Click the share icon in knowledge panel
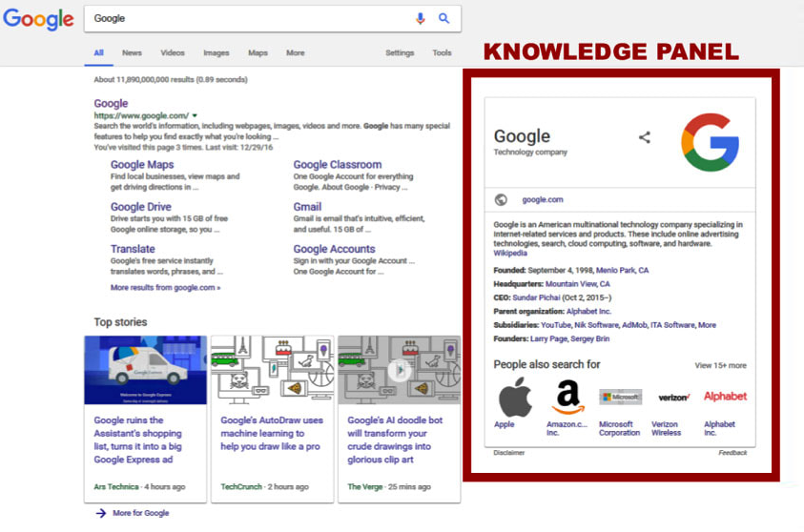This screenshot has width=804, height=532. pyautogui.click(x=645, y=137)
